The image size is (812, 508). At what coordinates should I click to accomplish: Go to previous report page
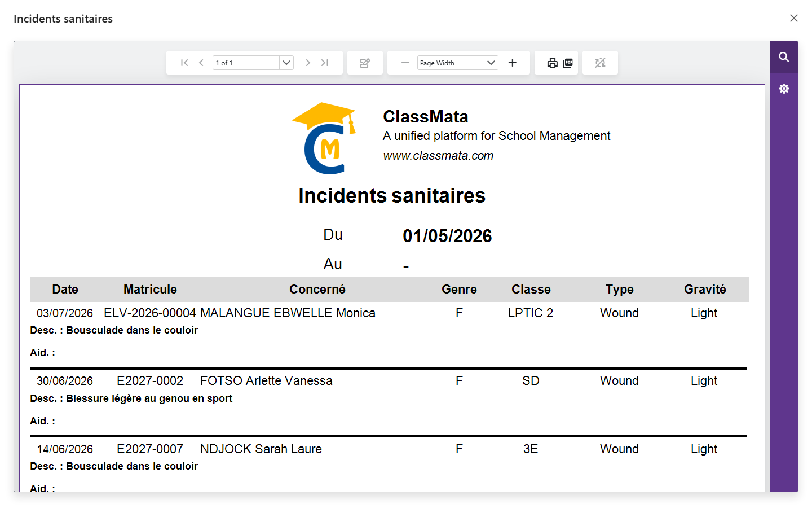pos(201,63)
